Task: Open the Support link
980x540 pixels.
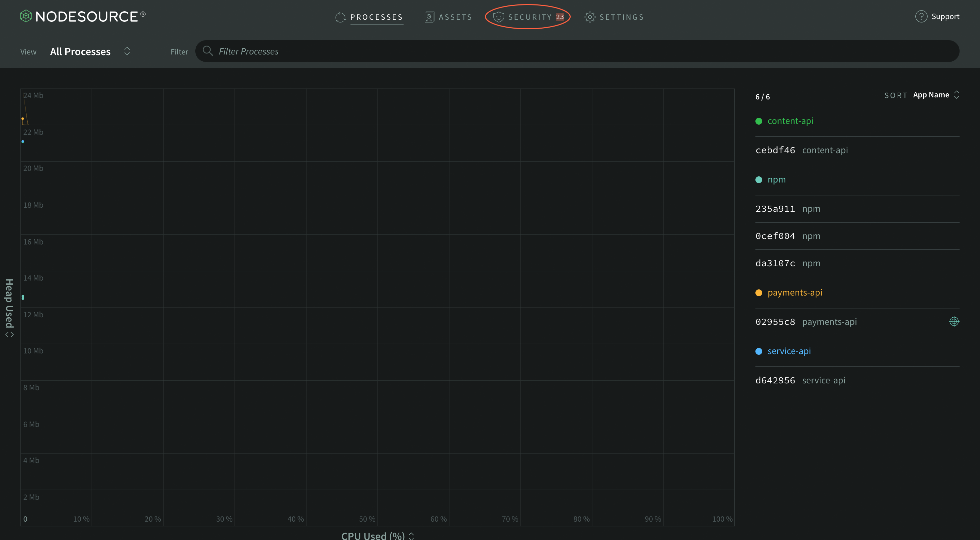Action: (x=945, y=16)
